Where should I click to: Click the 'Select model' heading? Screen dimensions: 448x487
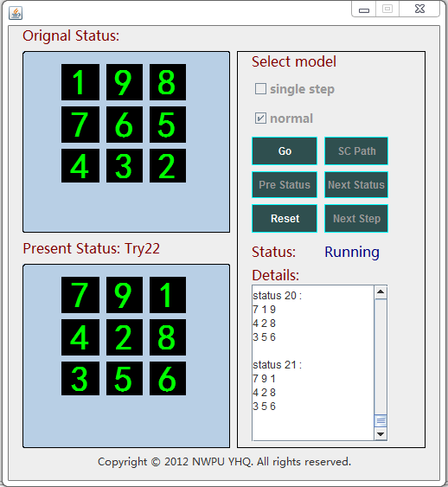294,61
